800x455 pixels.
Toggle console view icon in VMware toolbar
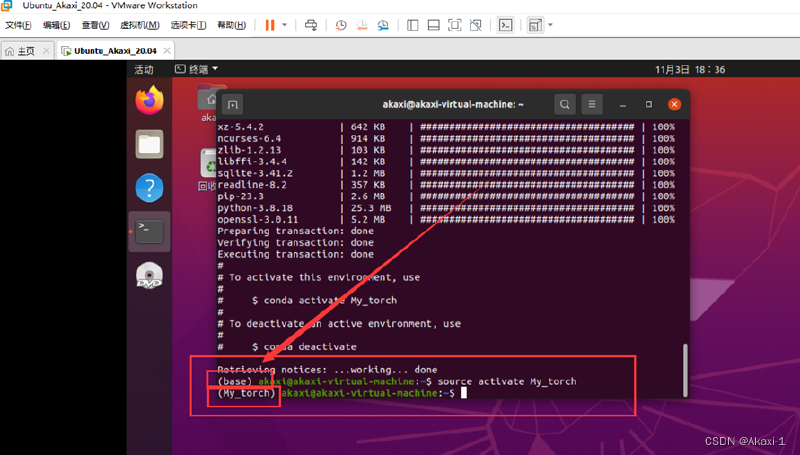pyautogui.click(x=506, y=25)
